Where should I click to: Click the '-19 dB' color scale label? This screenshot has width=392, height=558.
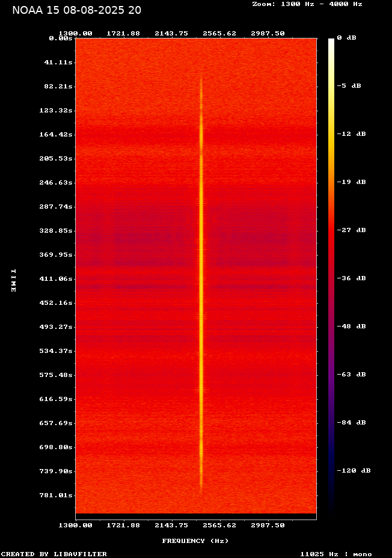tap(352, 182)
